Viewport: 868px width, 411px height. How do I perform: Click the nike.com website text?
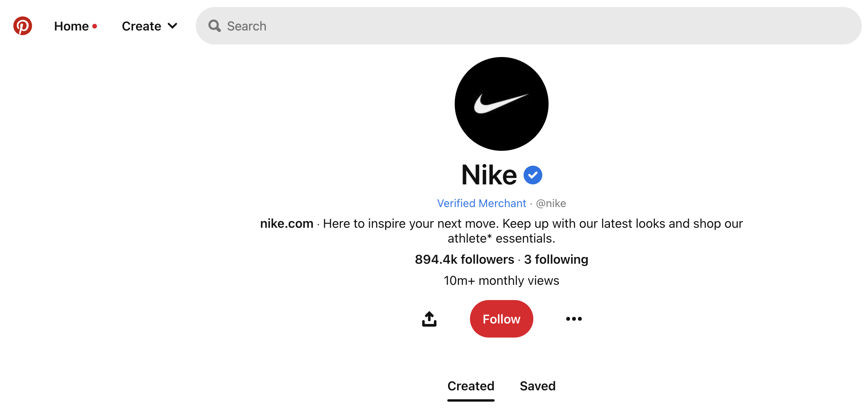pos(286,223)
